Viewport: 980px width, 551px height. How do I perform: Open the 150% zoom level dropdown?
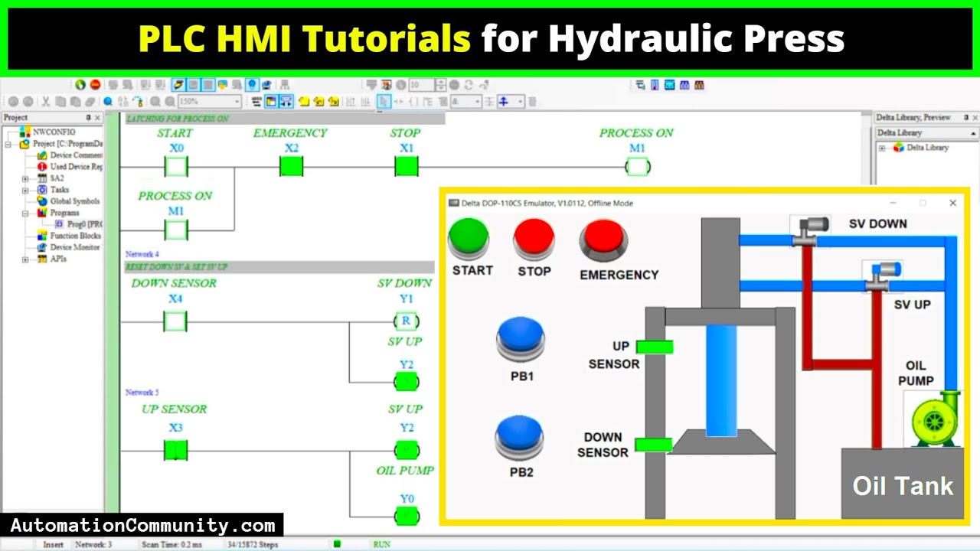click(237, 102)
